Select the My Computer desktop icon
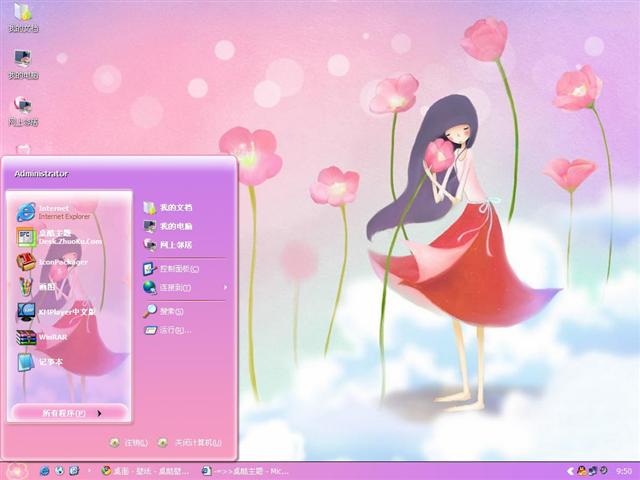 pos(23,64)
